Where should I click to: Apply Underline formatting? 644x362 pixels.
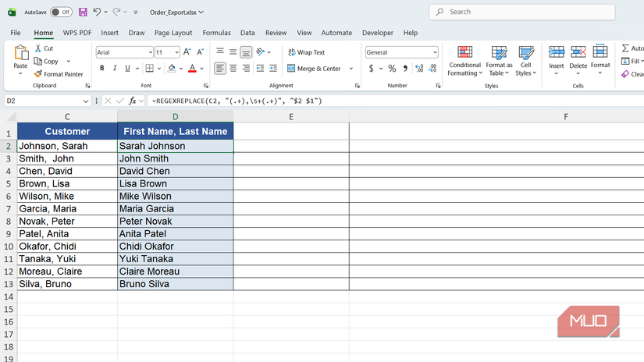click(127, 68)
